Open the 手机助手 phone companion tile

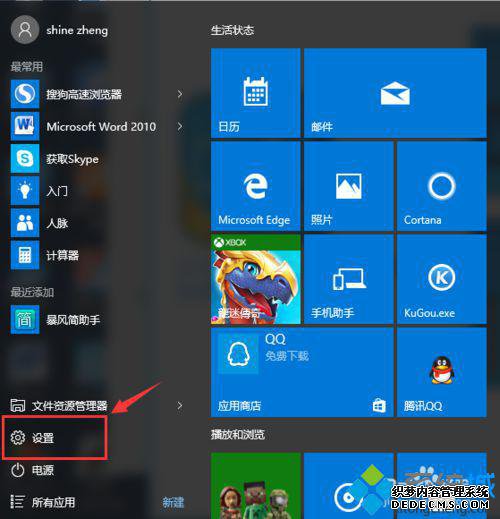pos(349,279)
